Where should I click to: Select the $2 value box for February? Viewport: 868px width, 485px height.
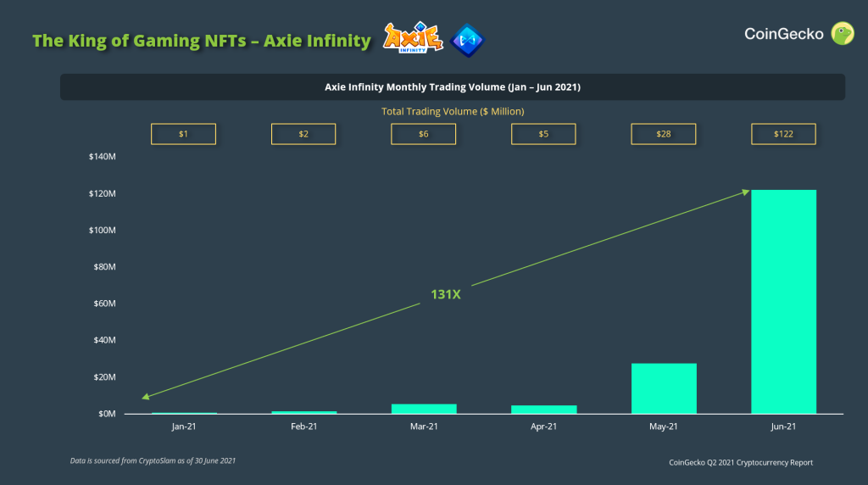pyautogui.click(x=303, y=134)
